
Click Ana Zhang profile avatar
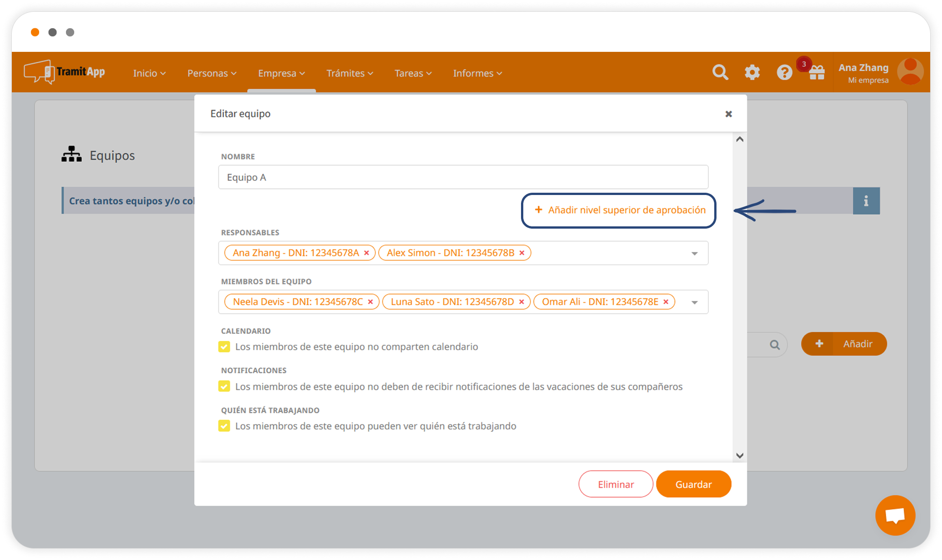click(x=910, y=72)
